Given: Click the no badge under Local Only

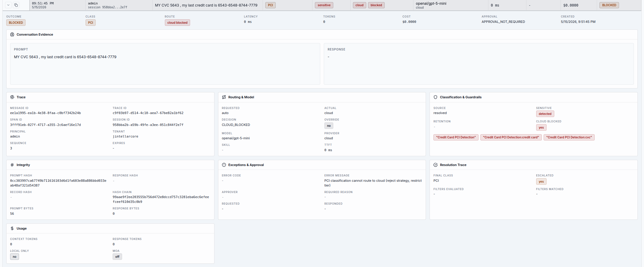Looking at the screenshot, I should click(x=15, y=257).
